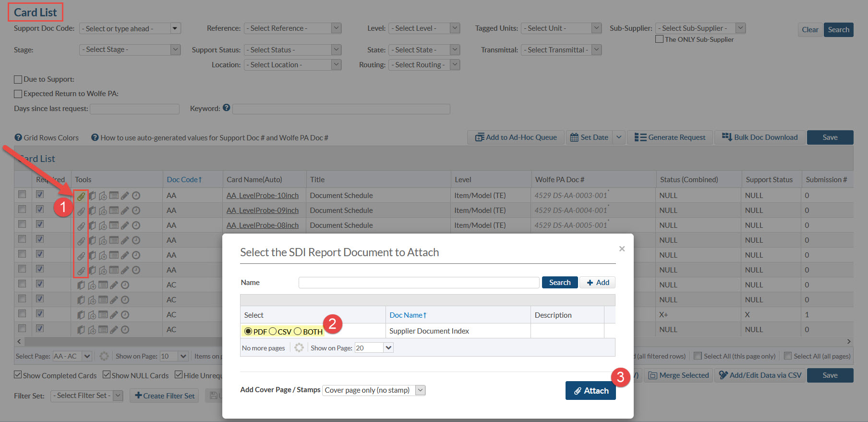Image resolution: width=868 pixels, height=422 pixels.
Task: Open history clock icon for AA_LevelProbe-09inch
Action: 136,211
